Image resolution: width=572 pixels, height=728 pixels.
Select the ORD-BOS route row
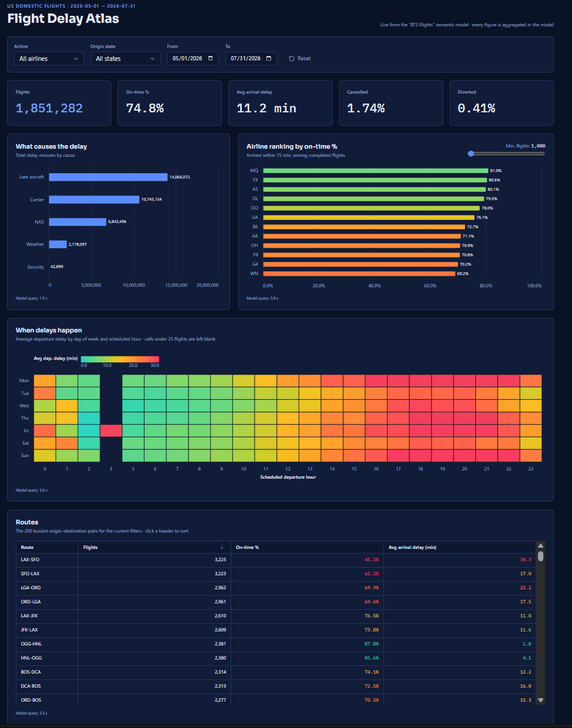pos(276,699)
